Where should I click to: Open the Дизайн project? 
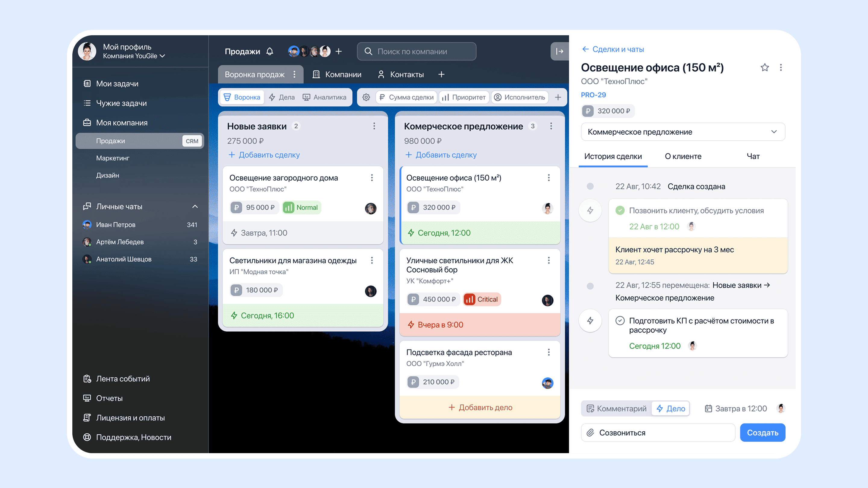[x=108, y=175]
